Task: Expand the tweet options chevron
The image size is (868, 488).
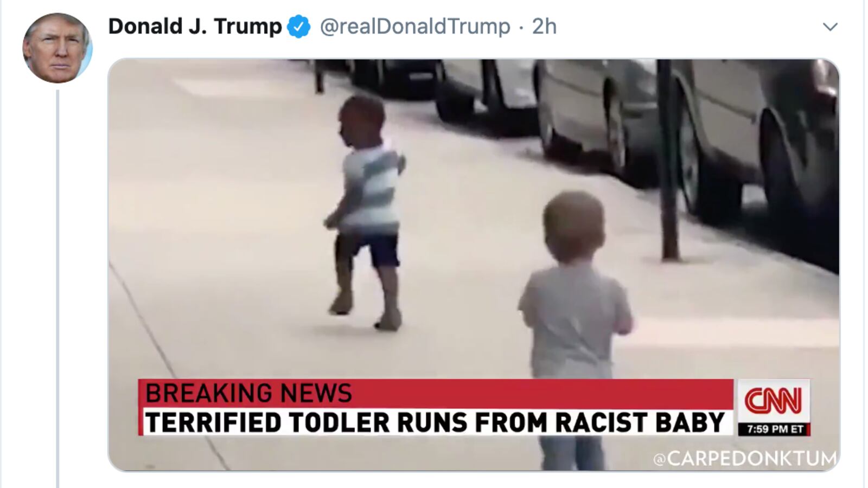Action: (x=830, y=27)
